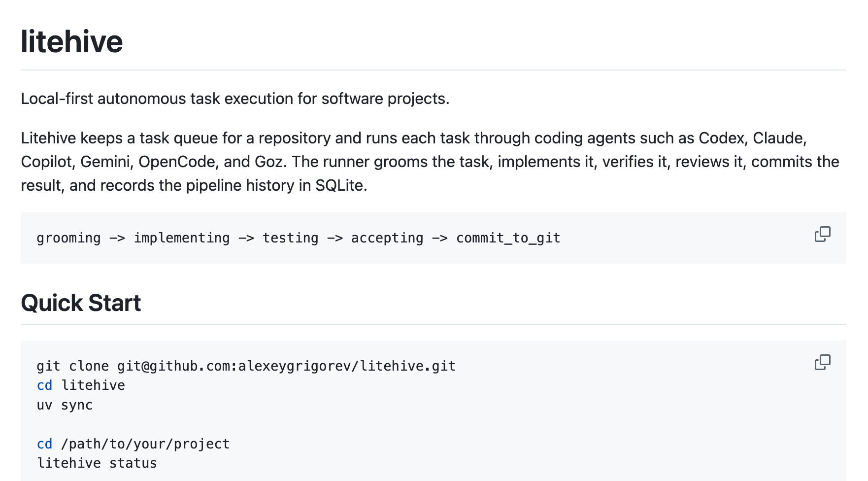Copy the Quick Start commands code block
Screen dimensions: 868x481
[x=822, y=362]
